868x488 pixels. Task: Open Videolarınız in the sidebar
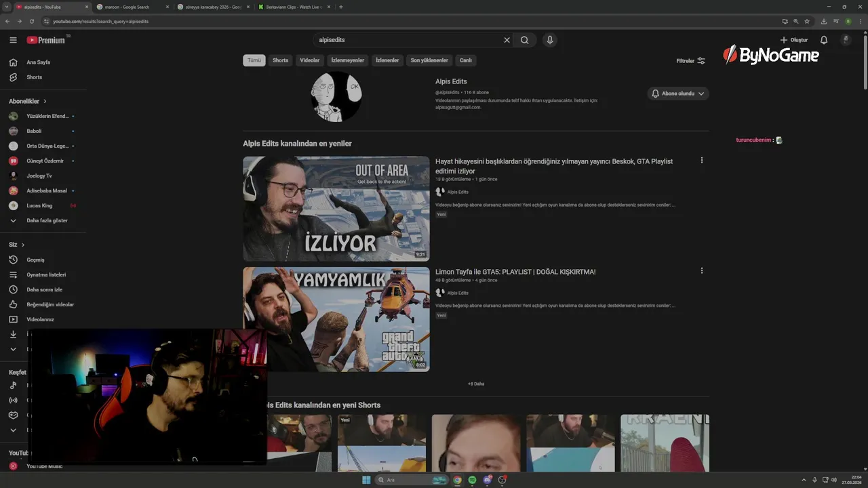coord(40,319)
